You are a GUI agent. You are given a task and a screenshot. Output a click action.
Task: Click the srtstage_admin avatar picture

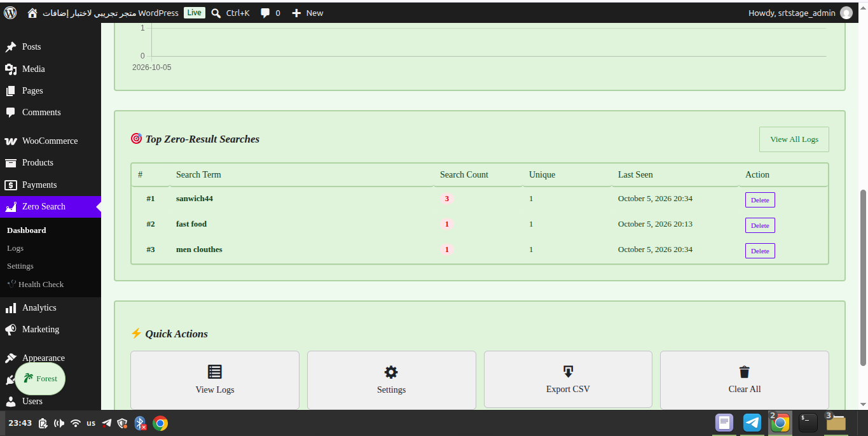pos(846,13)
